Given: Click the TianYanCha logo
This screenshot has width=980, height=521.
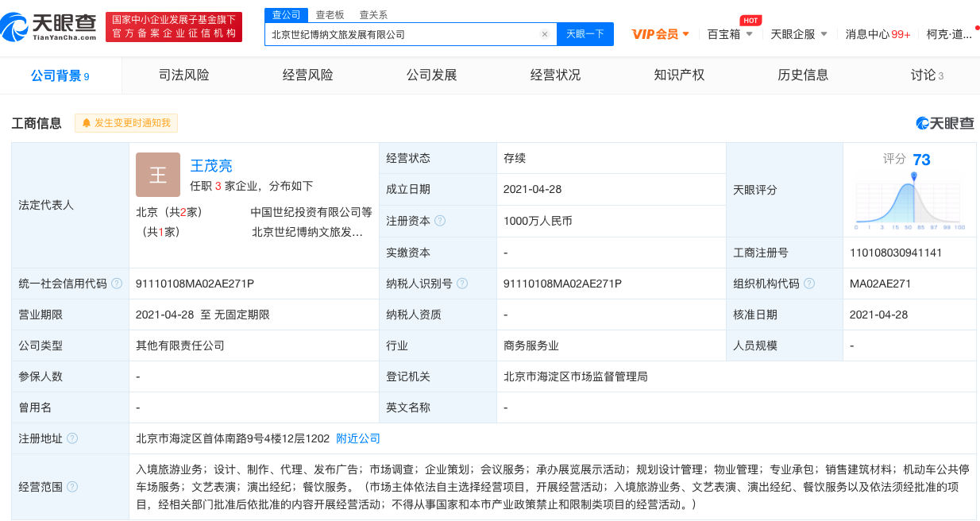Looking at the screenshot, I should click(x=49, y=26).
